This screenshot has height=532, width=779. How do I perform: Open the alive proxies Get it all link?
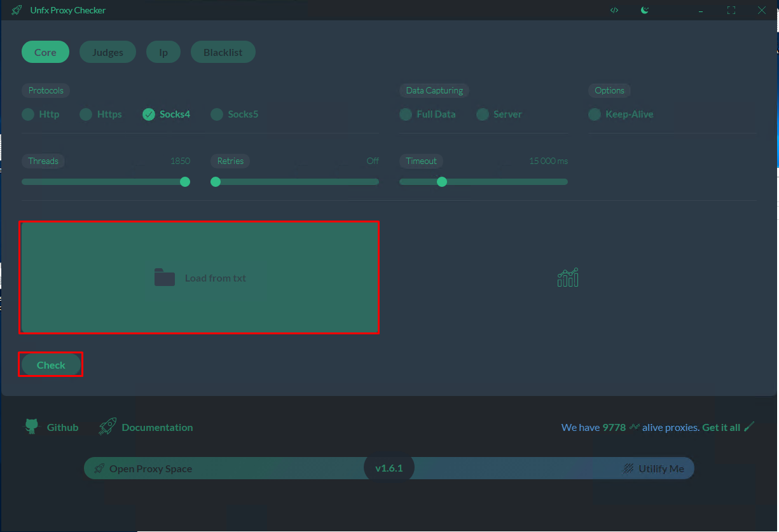(721, 427)
